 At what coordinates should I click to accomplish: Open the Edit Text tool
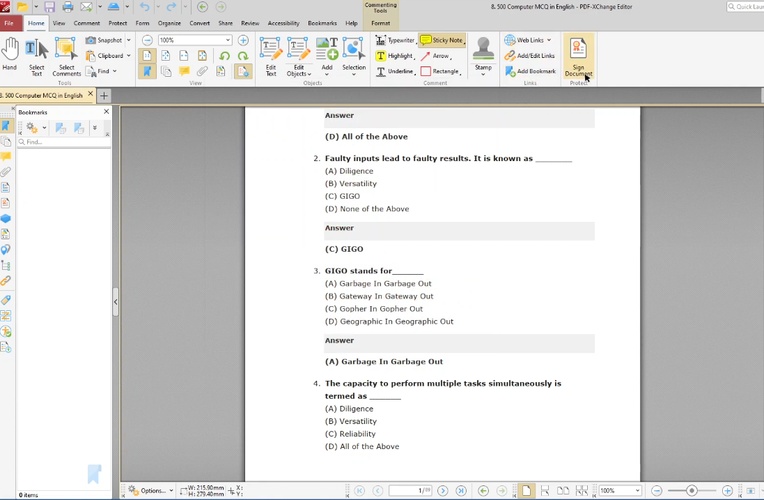(x=271, y=57)
